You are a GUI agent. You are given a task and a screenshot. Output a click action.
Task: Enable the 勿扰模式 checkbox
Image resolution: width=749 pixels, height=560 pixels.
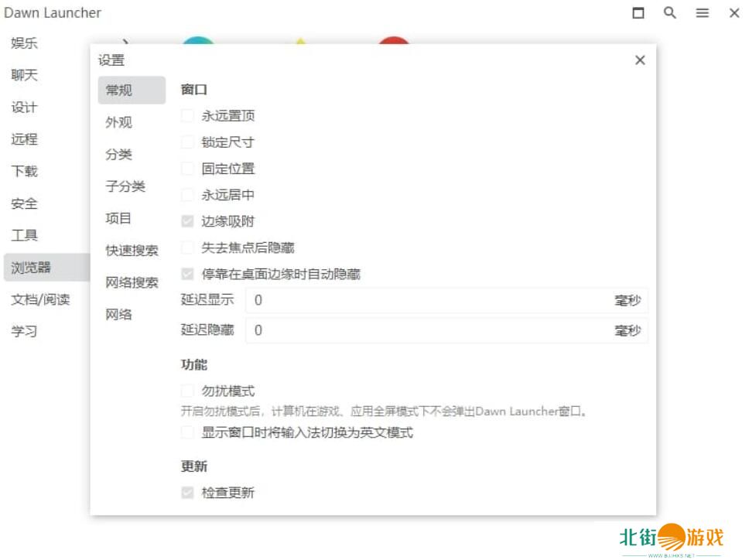coord(187,391)
